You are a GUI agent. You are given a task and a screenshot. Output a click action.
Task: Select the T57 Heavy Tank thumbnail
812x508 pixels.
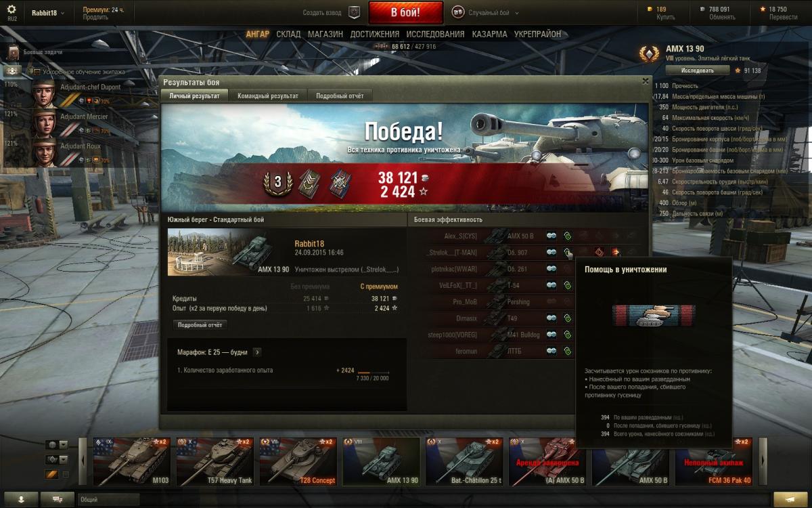215,461
